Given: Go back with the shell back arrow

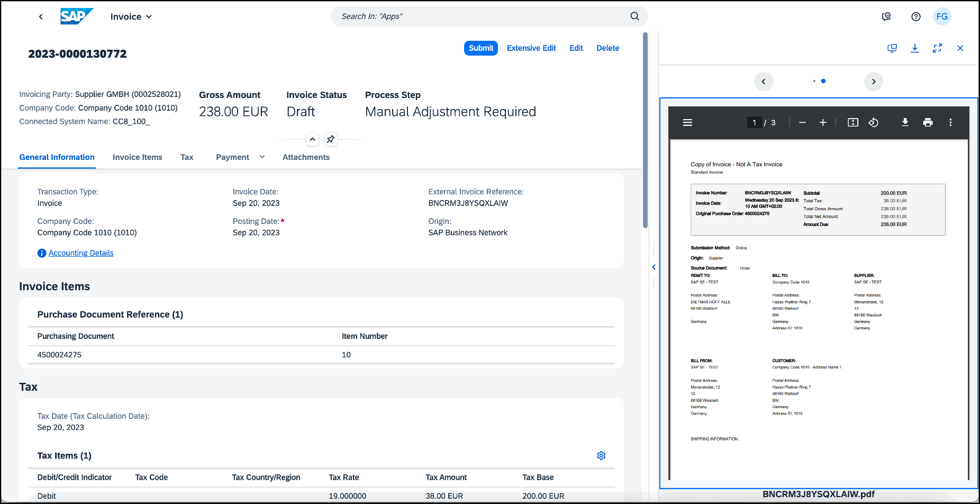Looking at the screenshot, I should [41, 16].
